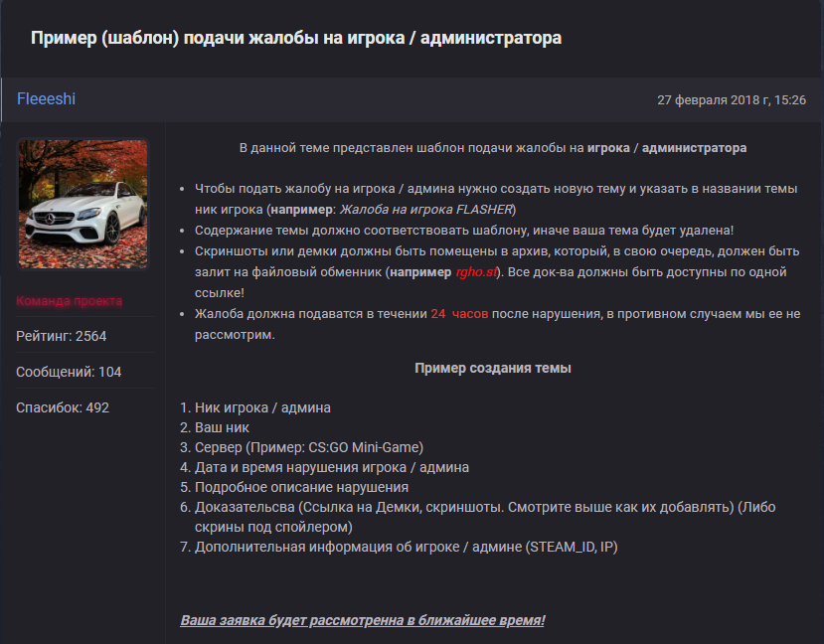
Task: Click list item 'Подробное описание нарушения'
Action: click(301, 487)
